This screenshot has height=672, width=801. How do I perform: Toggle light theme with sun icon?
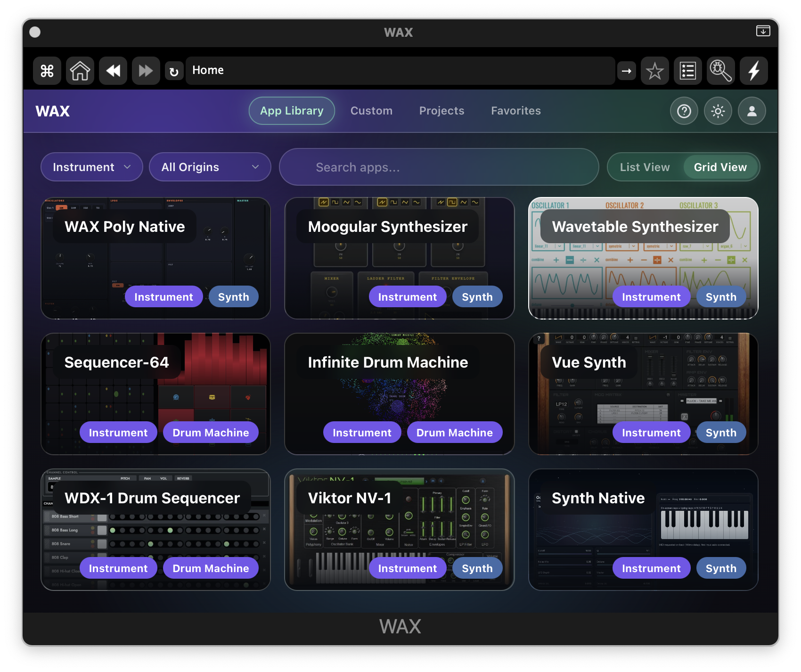[x=718, y=111]
